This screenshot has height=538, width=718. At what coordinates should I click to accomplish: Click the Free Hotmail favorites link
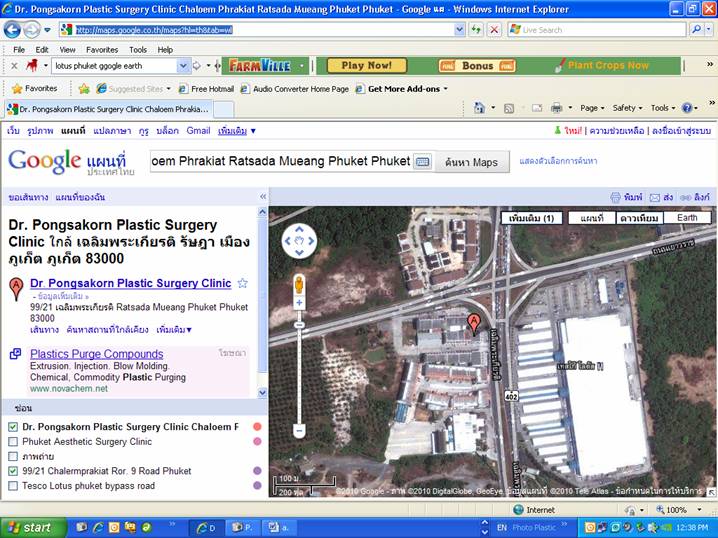207,89
